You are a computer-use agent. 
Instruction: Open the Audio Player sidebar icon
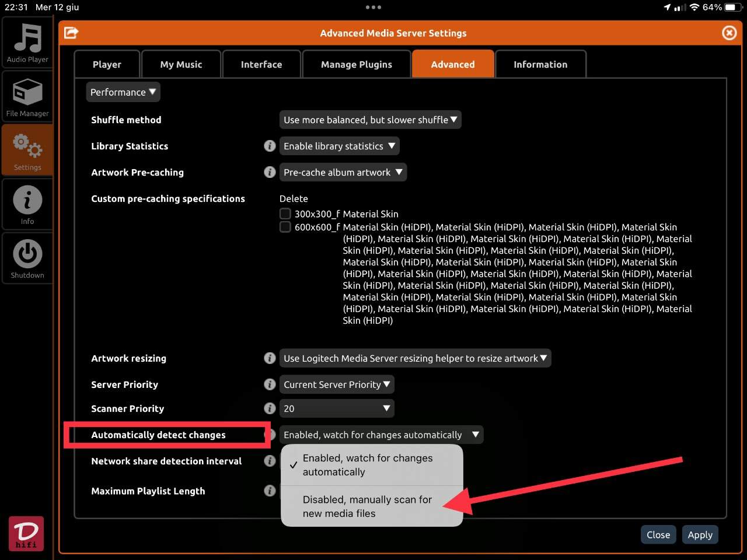pos(27,43)
